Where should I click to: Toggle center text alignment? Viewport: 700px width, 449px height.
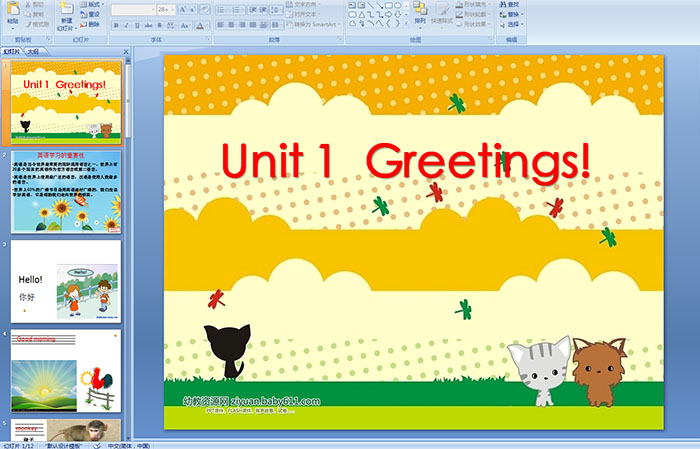coord(231,25)
